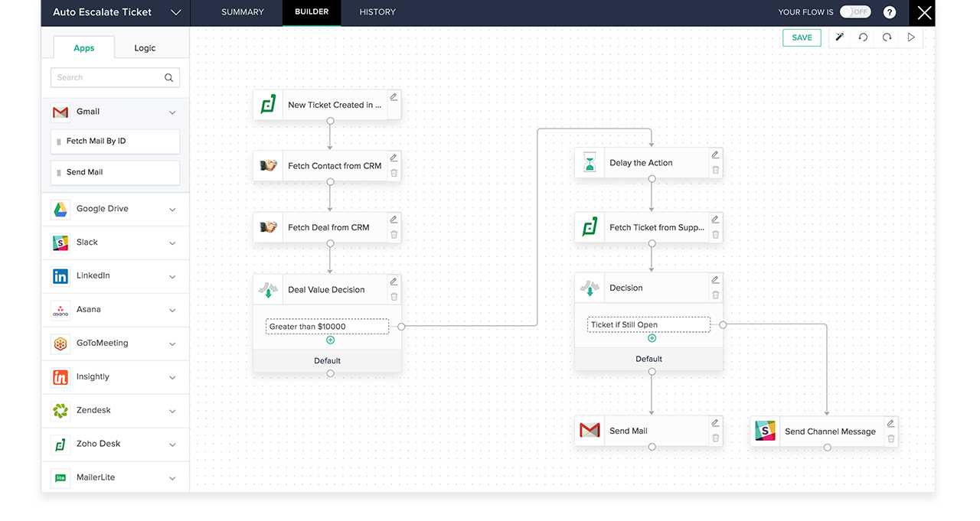Click inside the app search field
The width and height of the screenshot is (980, 521).
(107, 77)
